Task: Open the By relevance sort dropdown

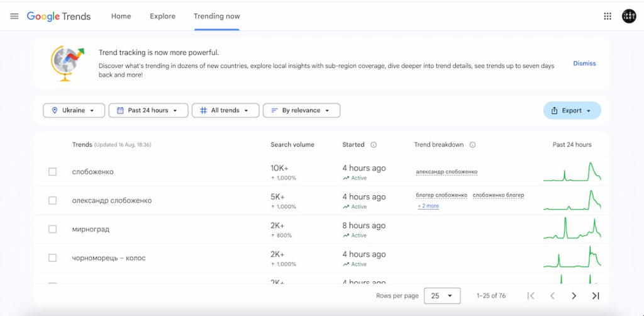Action: point(301,111)
